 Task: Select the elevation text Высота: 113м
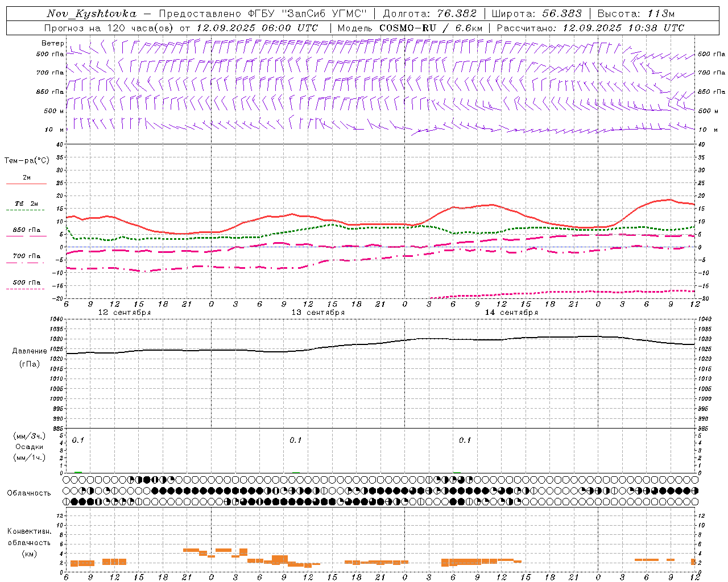pos(636,14)
